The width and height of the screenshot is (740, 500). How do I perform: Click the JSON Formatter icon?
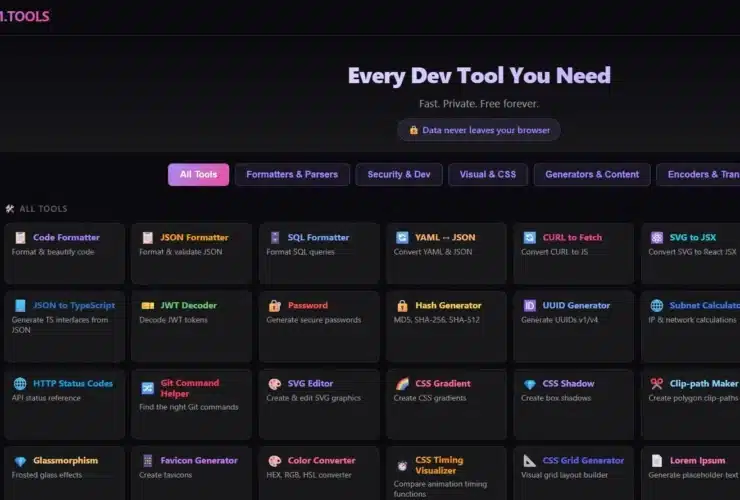click(x=148, y=237)
